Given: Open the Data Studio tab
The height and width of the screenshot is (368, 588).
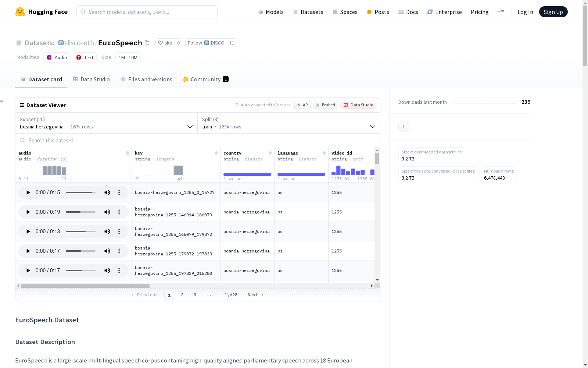Looking at the screenshot, I should pos(91,79).
